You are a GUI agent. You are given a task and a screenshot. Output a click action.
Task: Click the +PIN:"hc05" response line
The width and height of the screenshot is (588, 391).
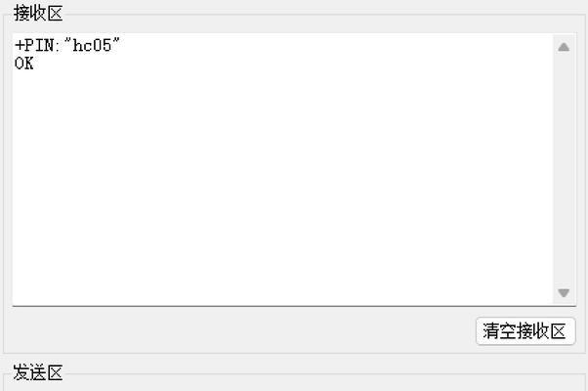pos(67,45)
